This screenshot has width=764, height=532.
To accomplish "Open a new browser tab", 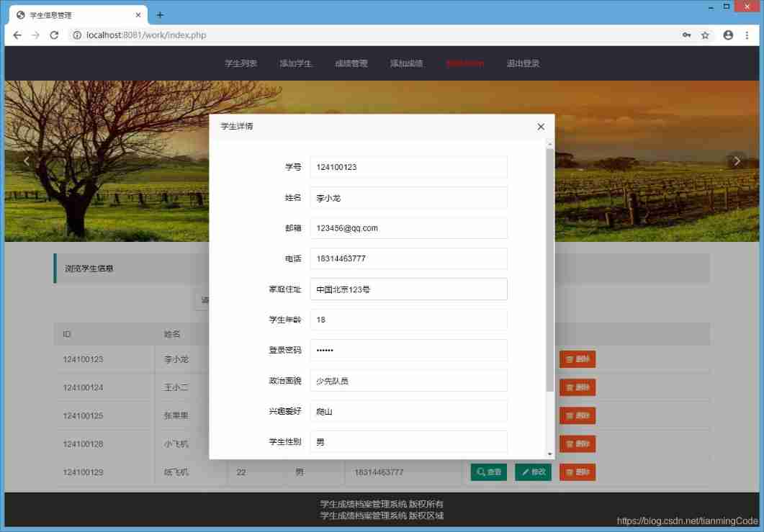I will click(160, 15).
